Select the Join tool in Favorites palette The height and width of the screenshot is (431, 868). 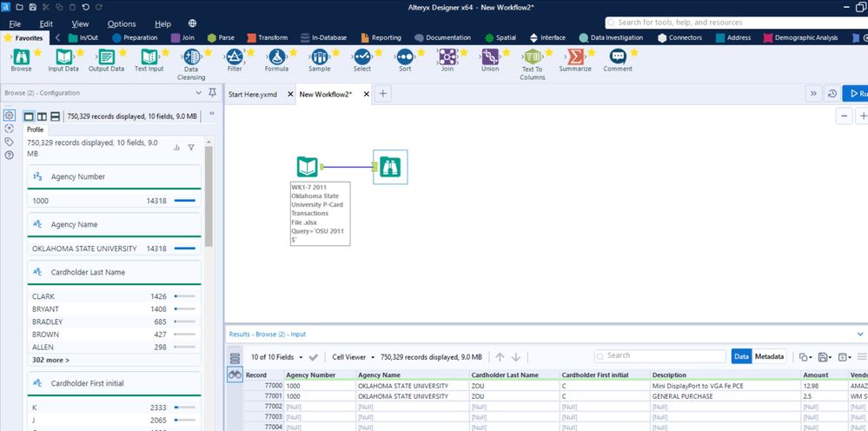pyautogui.click(x=447, y=56)
